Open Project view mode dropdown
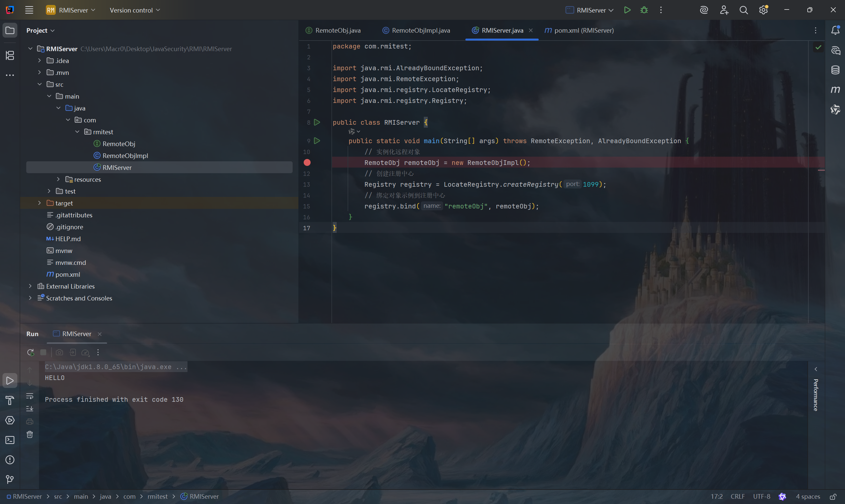The width and height of the screenshot is (845, 504). pos(40,31)
